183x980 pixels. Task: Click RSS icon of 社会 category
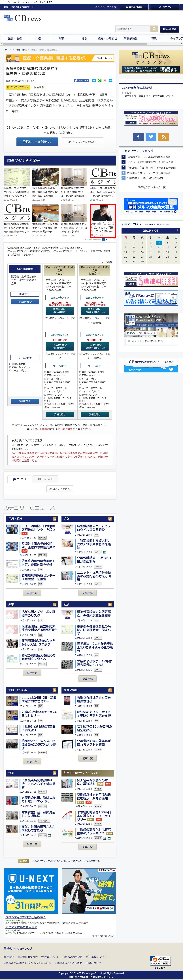[x=110, y=604]
